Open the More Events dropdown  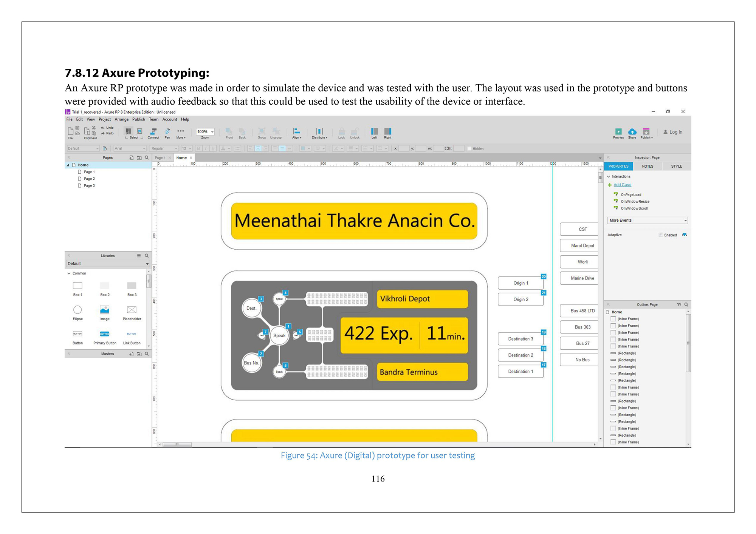tap(648, 221)
